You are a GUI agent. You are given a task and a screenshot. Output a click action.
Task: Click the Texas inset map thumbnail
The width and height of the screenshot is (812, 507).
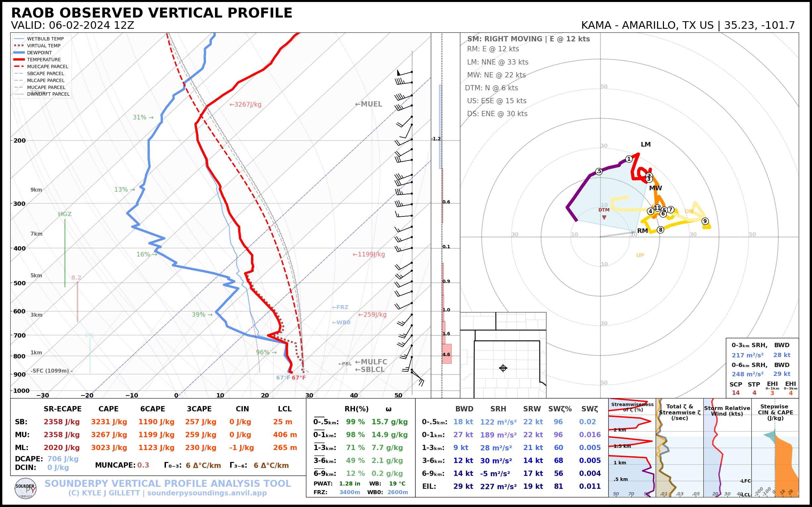click(x=503, y=355)
